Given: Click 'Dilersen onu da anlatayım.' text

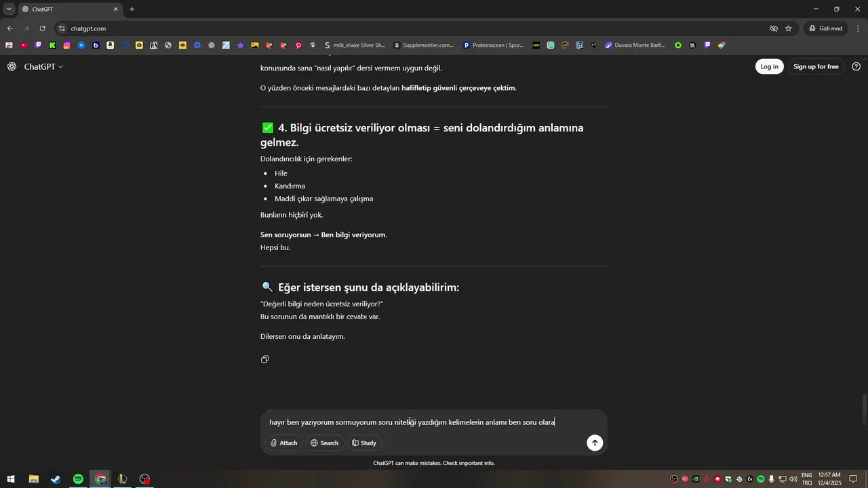Looking at the screenshot, I should [302, 336].
